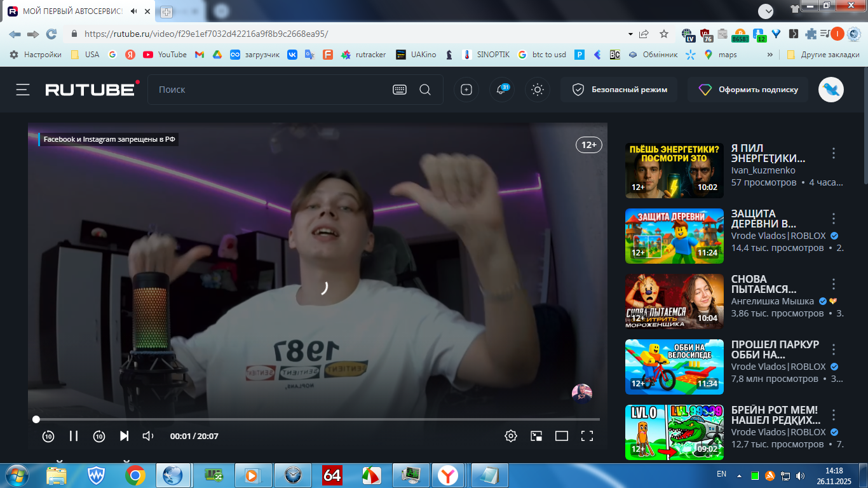Open Chrome from the taskbar
Viewport: 868px width, 488px height.
(135, 475)
